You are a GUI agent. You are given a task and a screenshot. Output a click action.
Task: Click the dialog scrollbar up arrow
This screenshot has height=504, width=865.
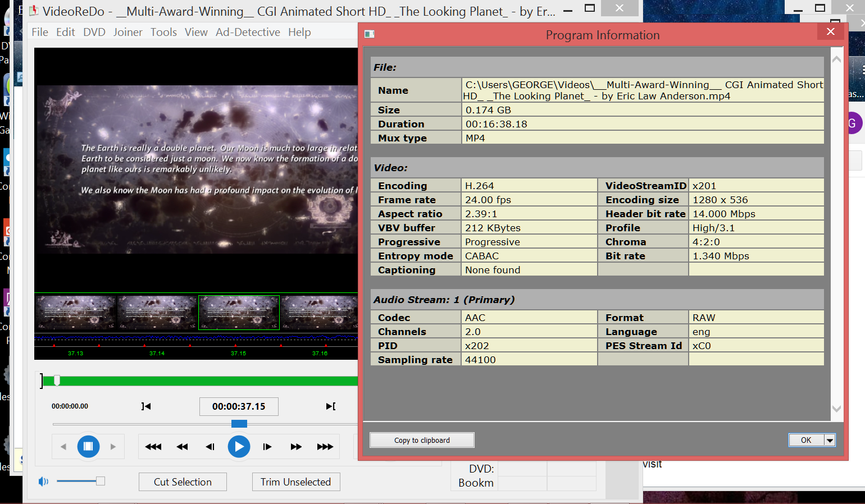point(836,59)
